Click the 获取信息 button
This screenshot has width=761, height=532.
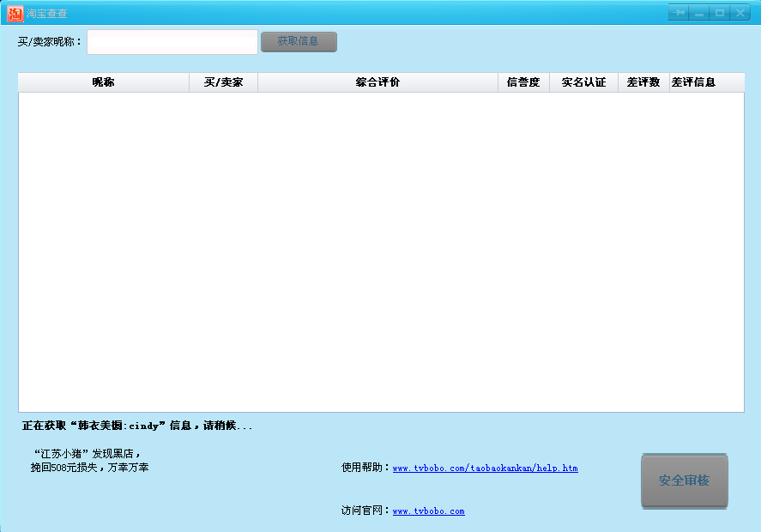[299, 42]
